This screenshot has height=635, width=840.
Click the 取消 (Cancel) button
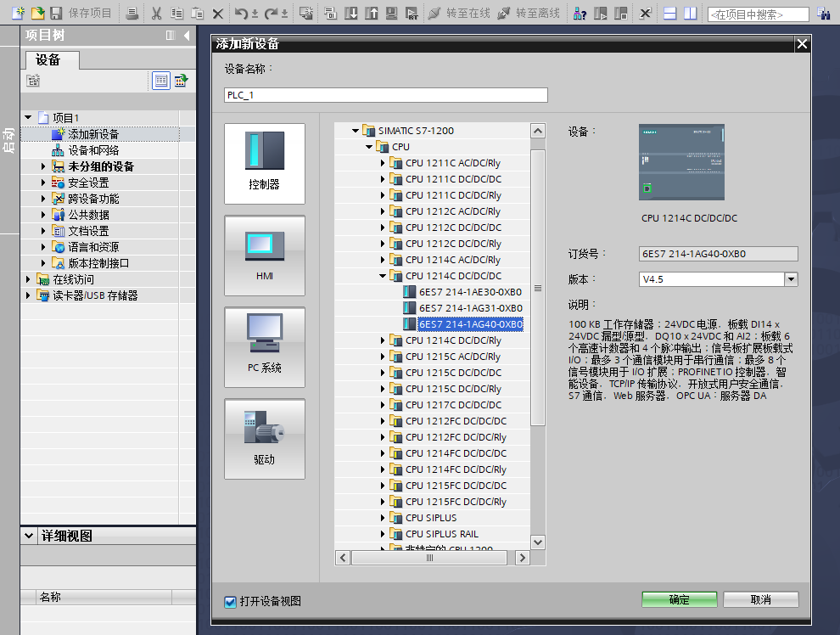(760, 599)
